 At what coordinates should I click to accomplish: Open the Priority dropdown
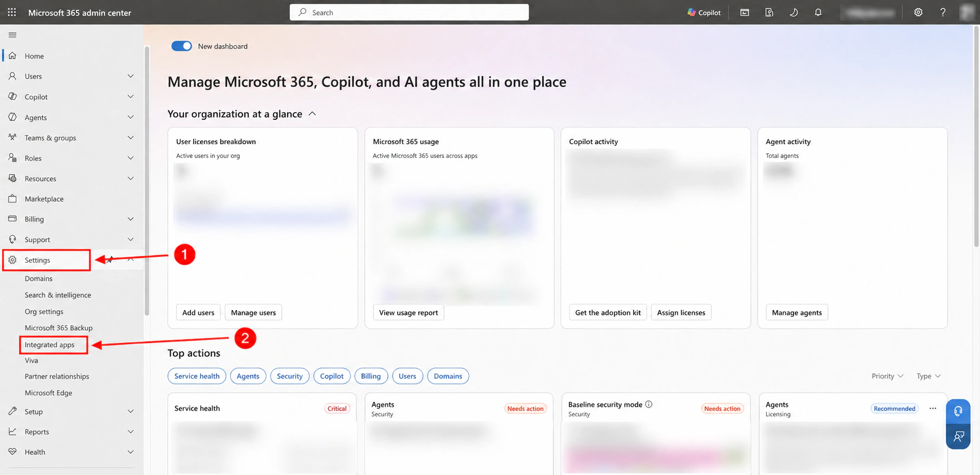(887, 376)
